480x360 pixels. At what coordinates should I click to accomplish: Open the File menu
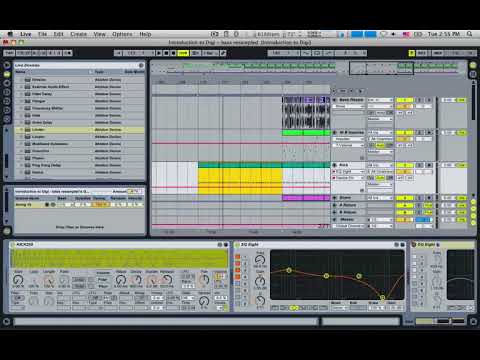pos(42,34)
